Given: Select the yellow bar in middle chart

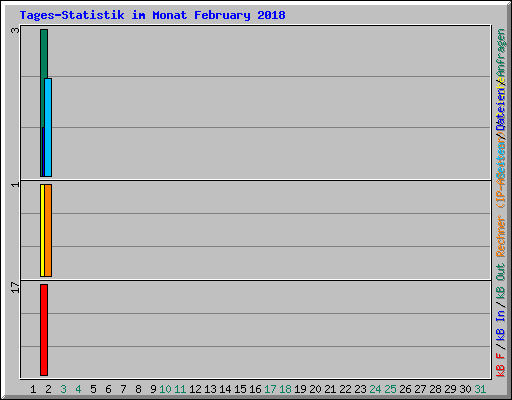Looking at the screenshot, I should 42,230.
